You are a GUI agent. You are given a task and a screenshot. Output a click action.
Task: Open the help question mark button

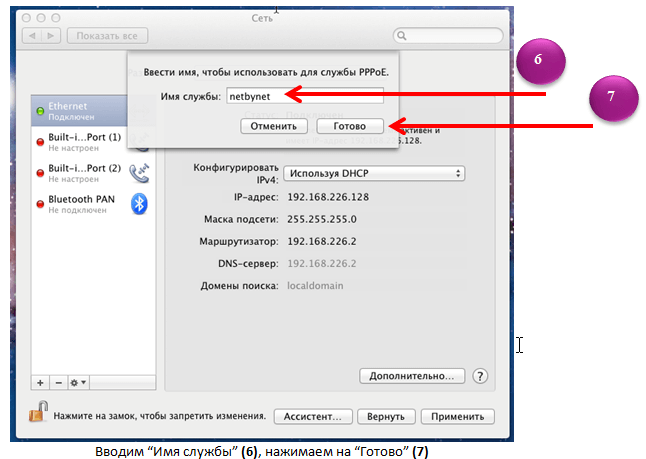[x=480, y=376]
